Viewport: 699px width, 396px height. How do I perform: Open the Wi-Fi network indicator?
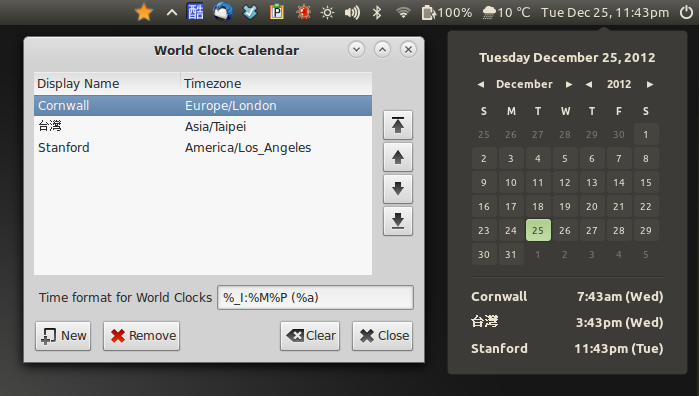[403, 12]
